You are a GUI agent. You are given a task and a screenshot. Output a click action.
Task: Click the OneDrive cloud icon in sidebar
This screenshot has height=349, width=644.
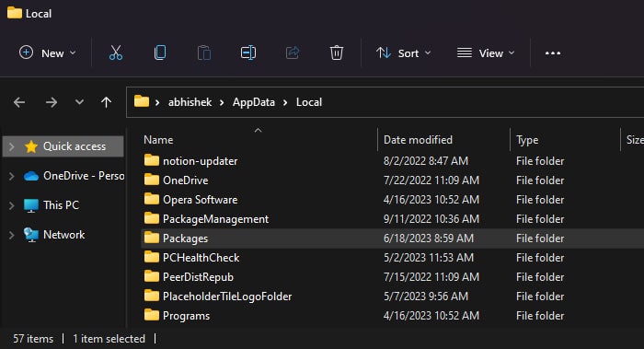point(31,177)
